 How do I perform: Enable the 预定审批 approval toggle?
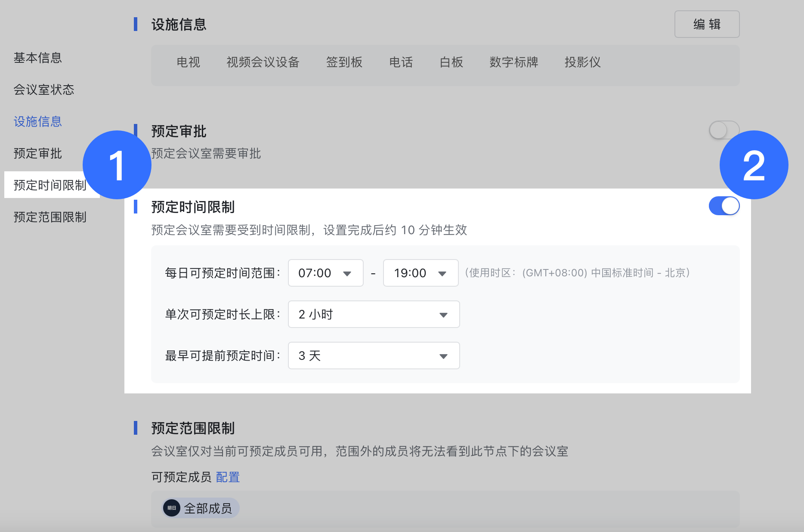pyautogui.click(x=723, y=130)
